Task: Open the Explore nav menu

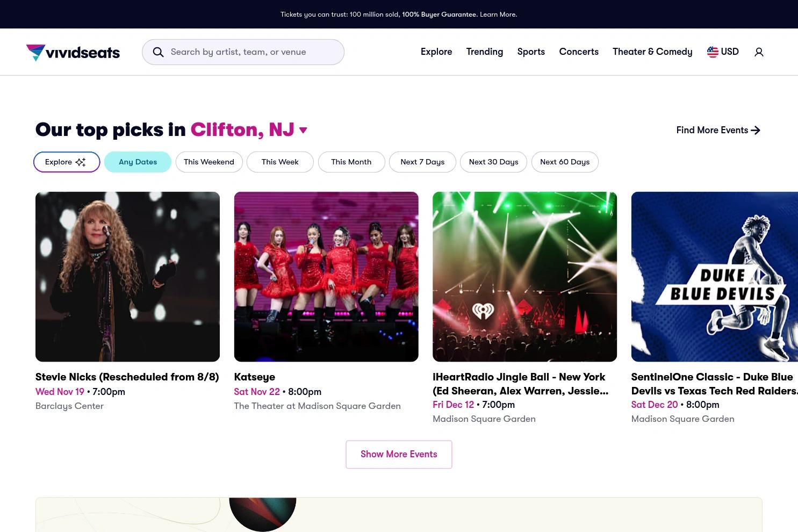Action: point(436,52)
